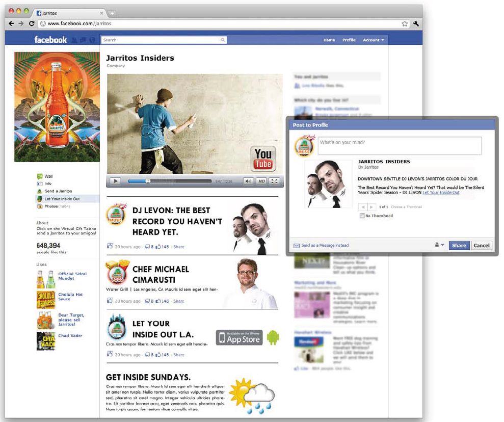This screenshot has width=504, height=422.
Task: Open the privacy lock dropdown in dialog
Action: (x=439, y=245)
